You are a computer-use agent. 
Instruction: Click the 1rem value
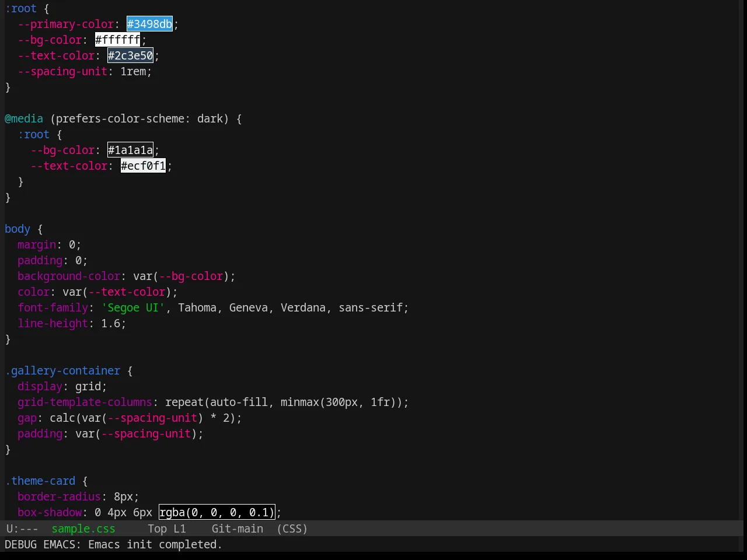(133, 71)
